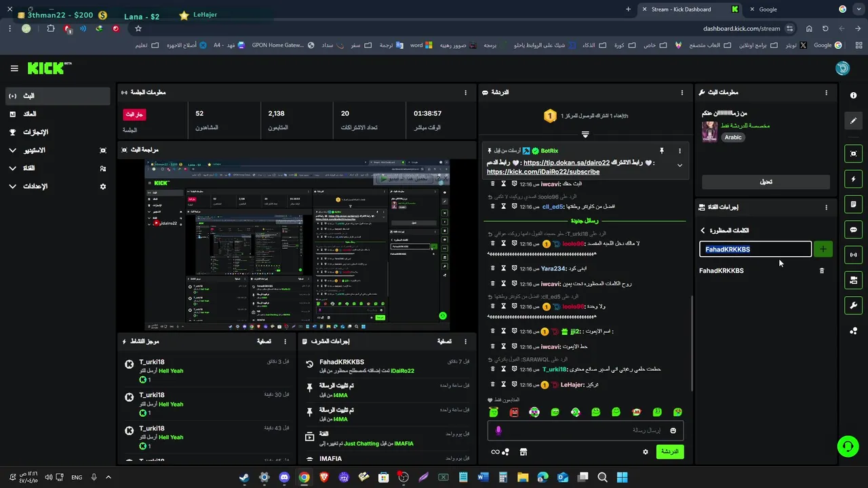Open the chat shop storefront icon
Viewport: 868px width, 488px height.
pyautogui.click(x=523, y=452)
